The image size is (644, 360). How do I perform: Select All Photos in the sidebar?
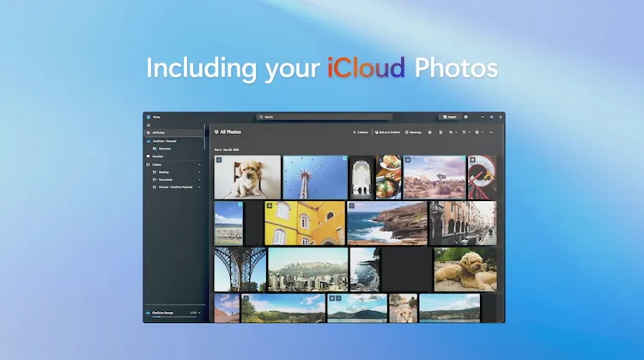click(159, 132)
